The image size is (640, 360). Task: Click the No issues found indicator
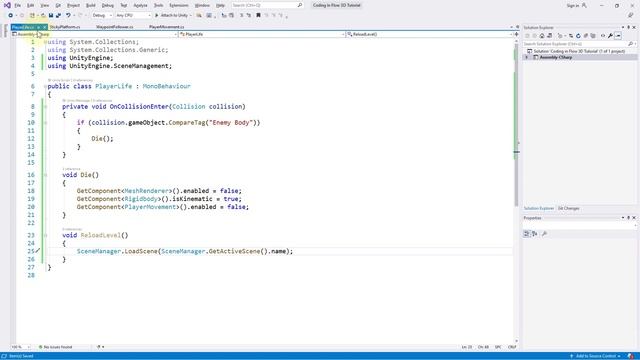pos(56,347)
